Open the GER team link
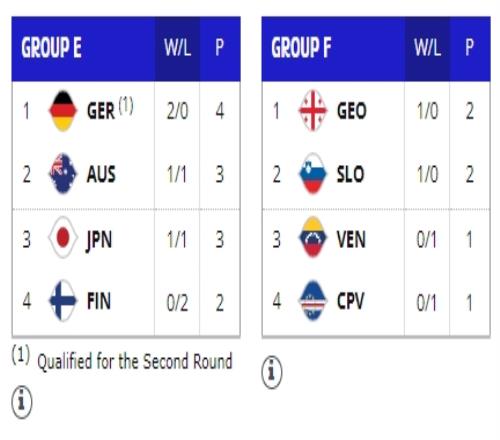 coord(101,111)
